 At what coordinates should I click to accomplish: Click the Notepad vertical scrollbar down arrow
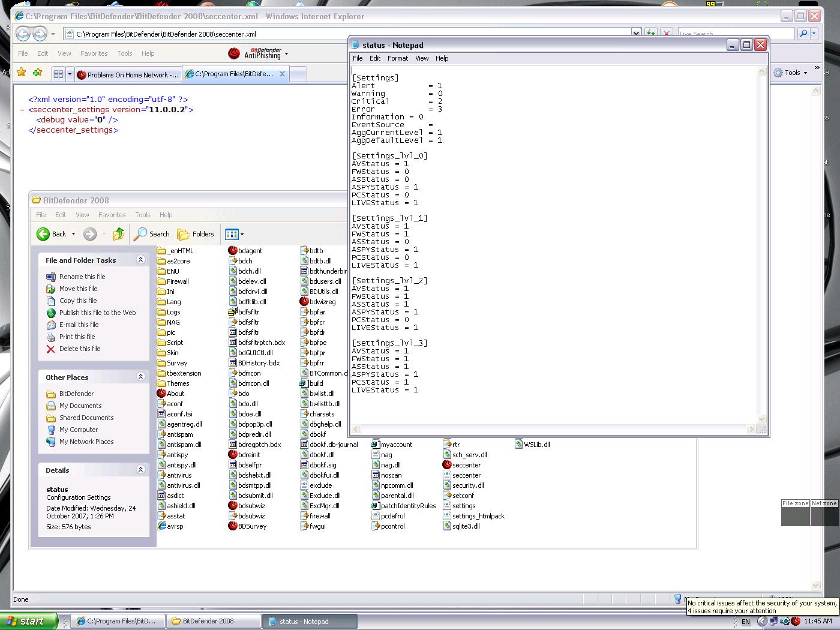click(762, 419)
